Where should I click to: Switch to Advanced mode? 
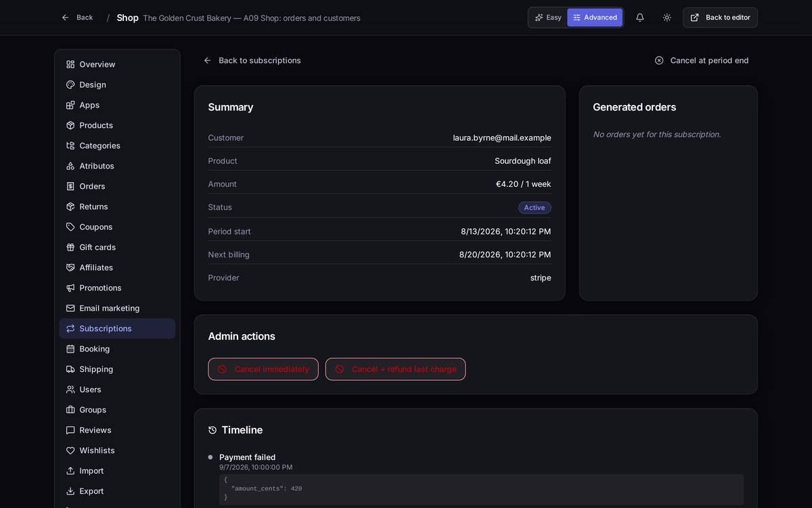595,18
